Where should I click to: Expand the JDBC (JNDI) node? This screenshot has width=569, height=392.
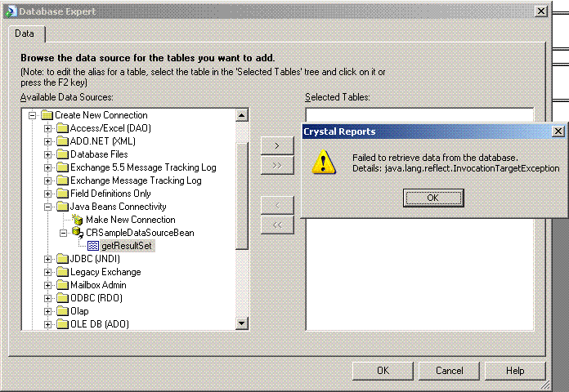pos(47,259)
